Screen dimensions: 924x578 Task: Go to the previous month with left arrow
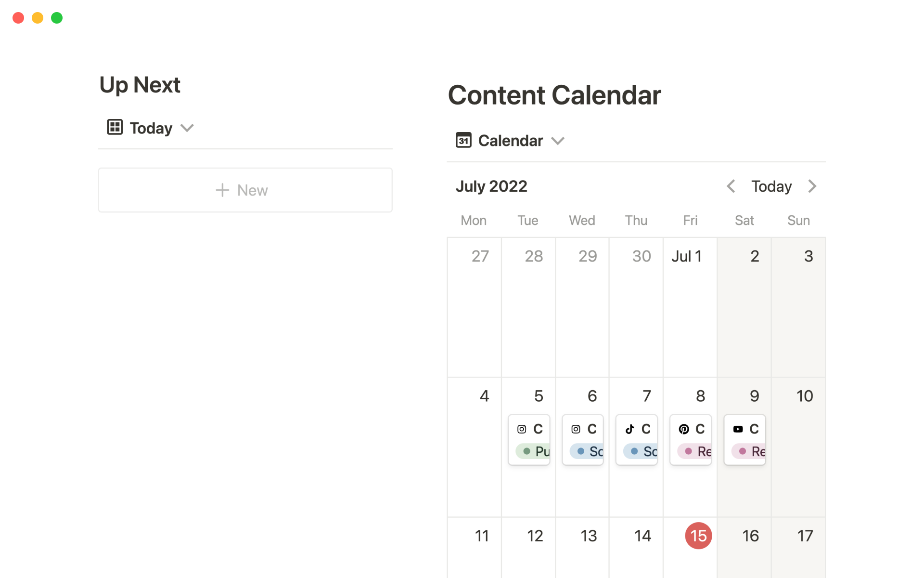pyautogui.click(x=731, y=186)
